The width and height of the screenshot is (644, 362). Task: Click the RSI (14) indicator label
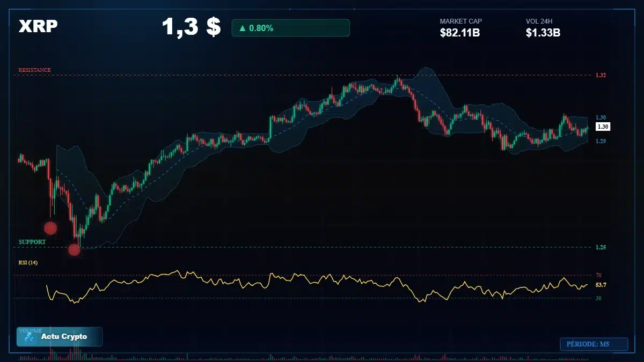28,263
